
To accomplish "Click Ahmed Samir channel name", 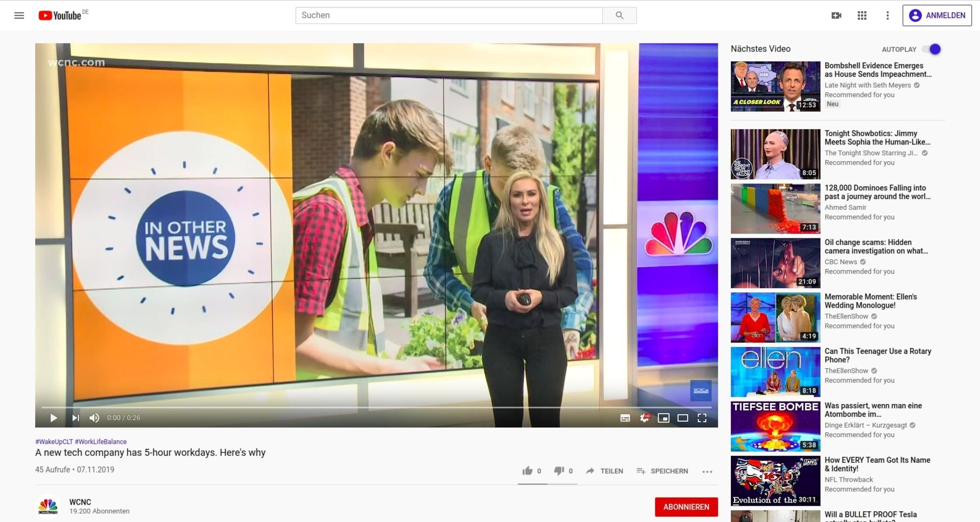I will coord(845,208).
